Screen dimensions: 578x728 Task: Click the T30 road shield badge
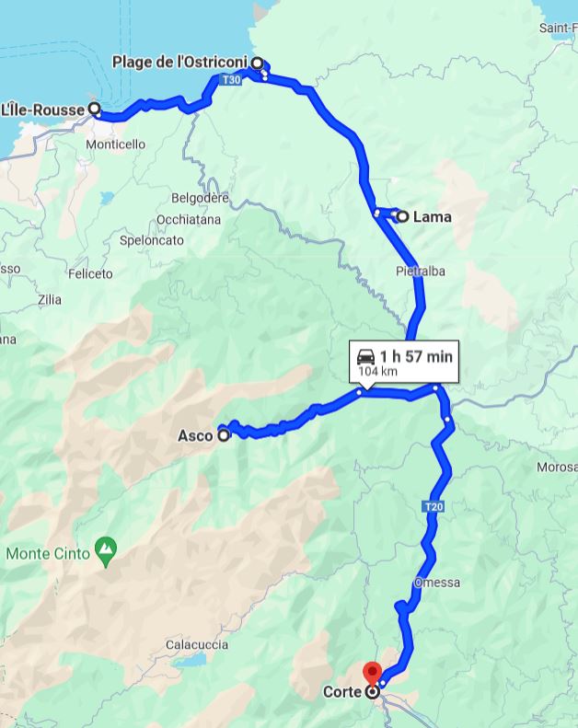click(x=232, y=80)
